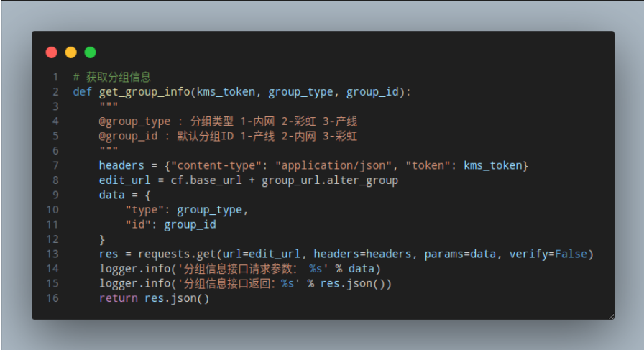Click edit_url variable on line 8
644x350 pixels.
pos(125,180)
